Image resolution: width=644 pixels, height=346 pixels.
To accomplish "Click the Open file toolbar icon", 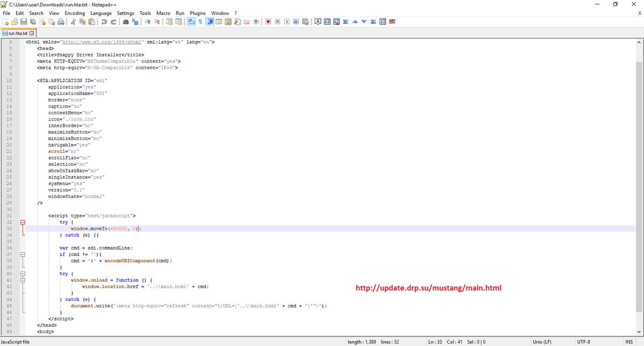I will 14,22.
